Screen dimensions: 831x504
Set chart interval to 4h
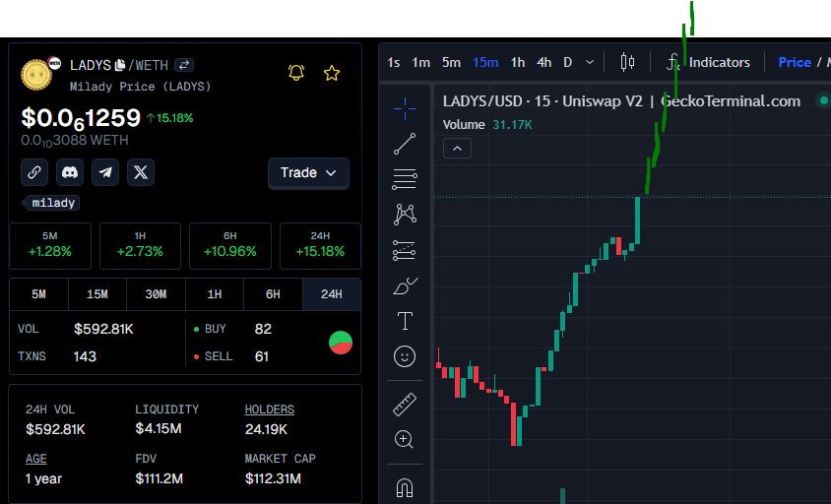[x=544, y=63]
